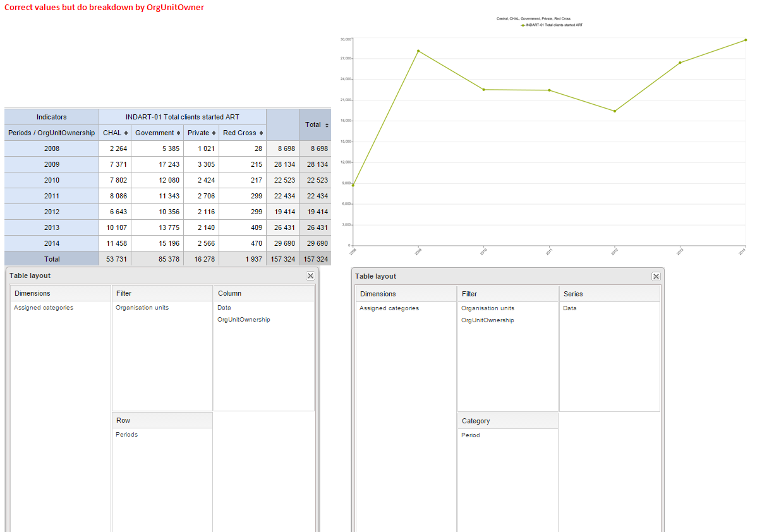Screen dimensions: 774x532
Task: Sort the table by Total column
Action: pyautogui.click(x=327, y=125)
